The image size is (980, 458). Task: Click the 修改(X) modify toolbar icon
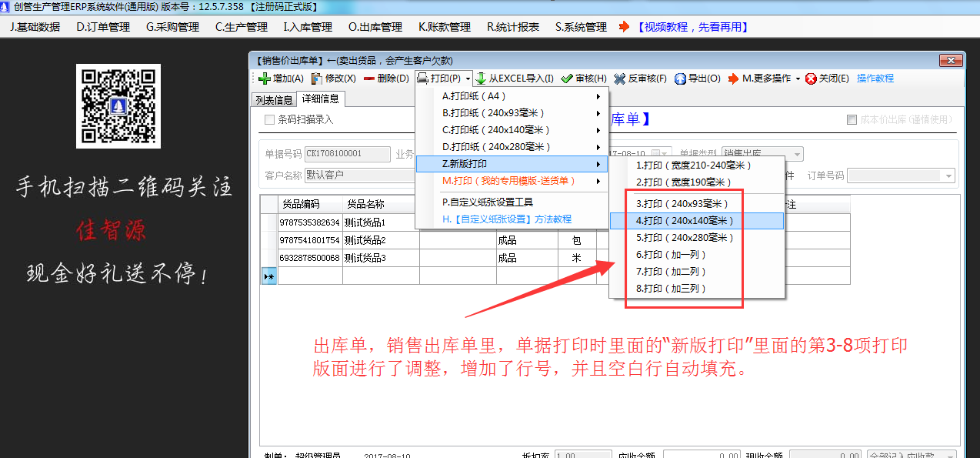coord(316,79)
